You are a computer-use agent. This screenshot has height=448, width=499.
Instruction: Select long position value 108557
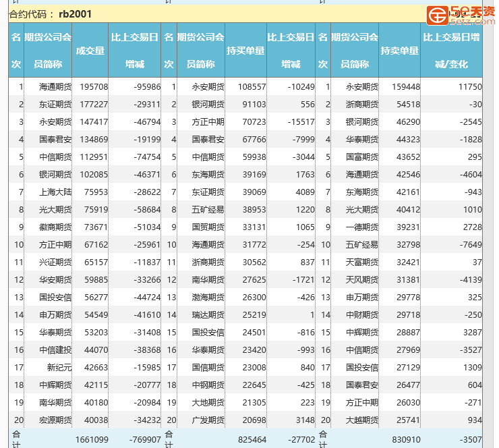252,86
